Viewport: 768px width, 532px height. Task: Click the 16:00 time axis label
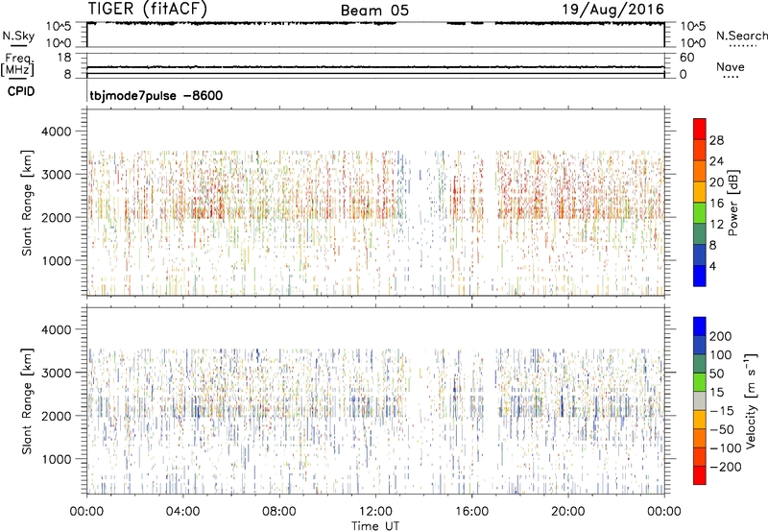coord(471,512)
